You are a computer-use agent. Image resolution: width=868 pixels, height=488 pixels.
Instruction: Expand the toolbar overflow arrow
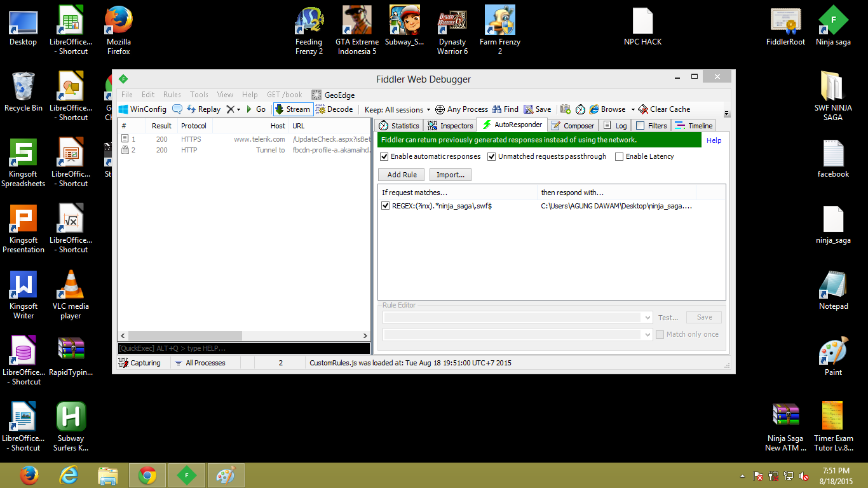click(727, 114)
